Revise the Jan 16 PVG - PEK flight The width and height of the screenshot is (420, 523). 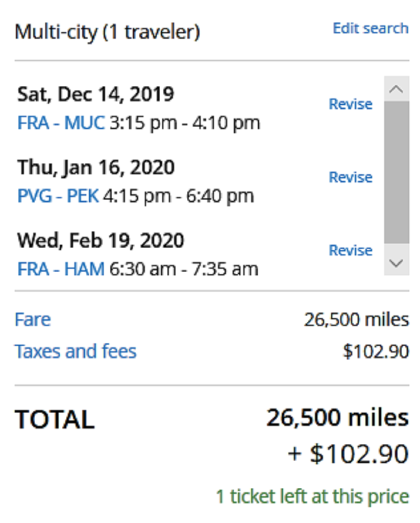pyautogui.click(x=351, y=177)
